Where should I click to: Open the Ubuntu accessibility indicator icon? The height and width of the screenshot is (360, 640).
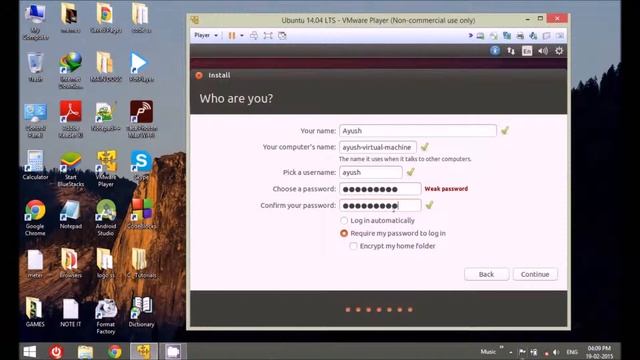tap(495, 51)
